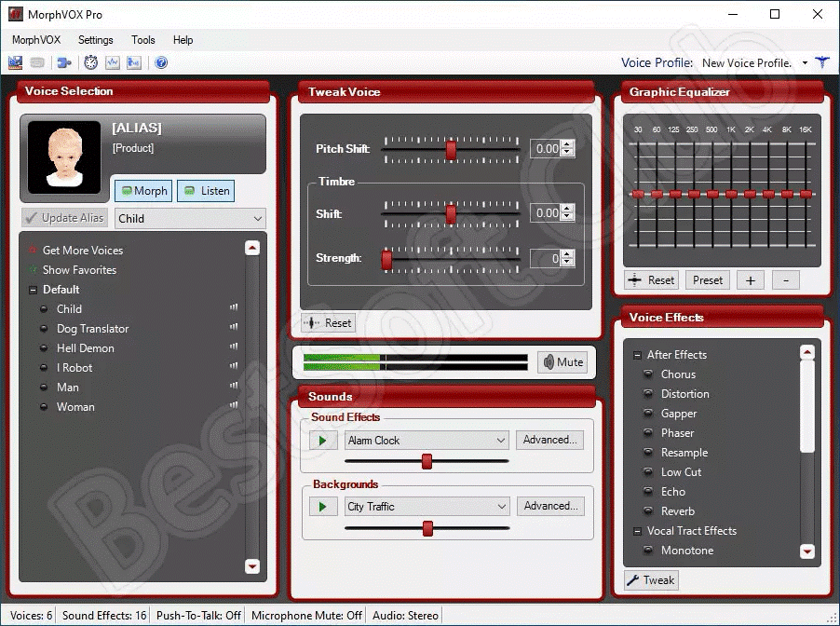840x626 pixels.
Task: Click the waveform icon in the toolbar
Action: coord(113,62)
